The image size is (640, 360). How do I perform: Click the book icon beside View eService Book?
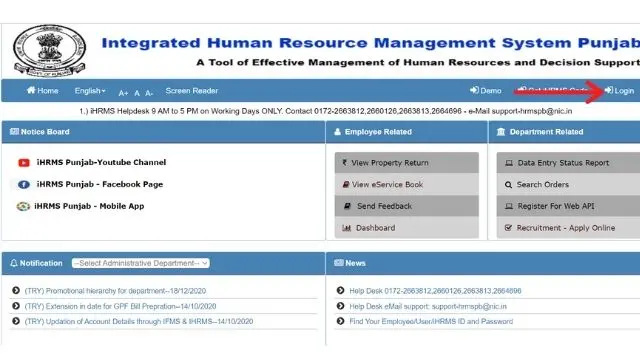pos(346,184)
